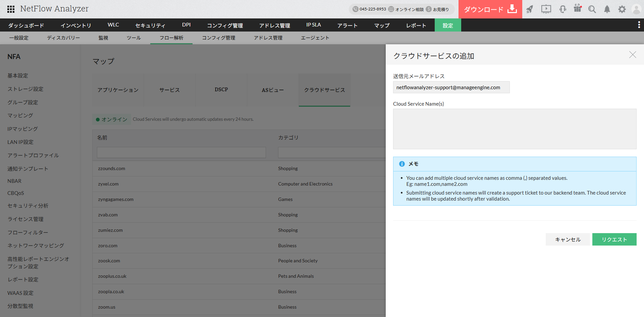Click the gear settings icon in header

622,9
